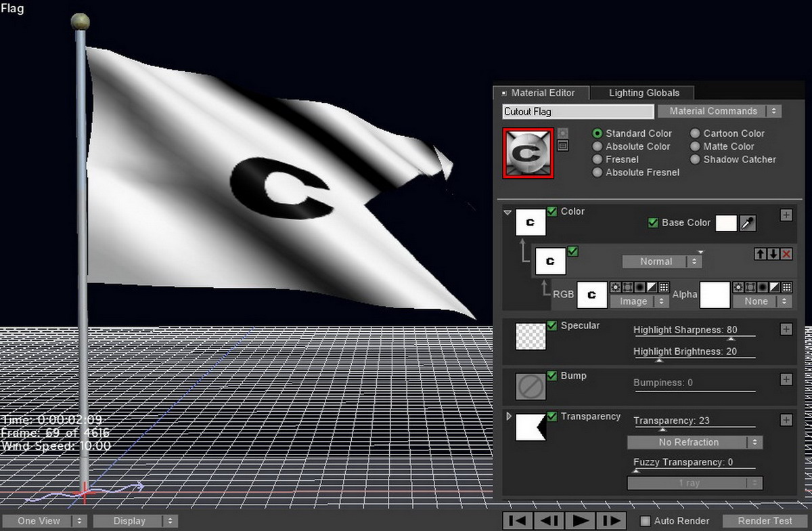Click the small gear icon beside material preview
812x531 pixels.
(x=563, y=133)
